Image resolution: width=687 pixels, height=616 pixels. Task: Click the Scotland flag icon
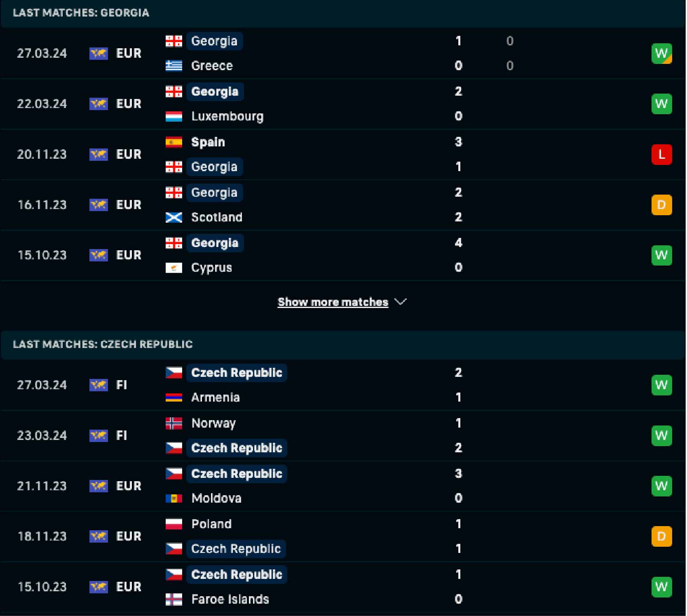(174, 217)
